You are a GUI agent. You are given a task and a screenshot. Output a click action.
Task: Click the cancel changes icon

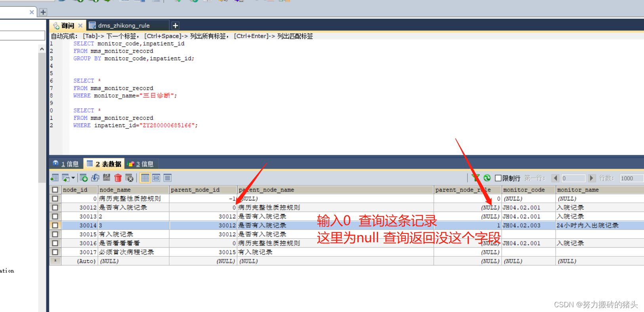tap(129, 178)
